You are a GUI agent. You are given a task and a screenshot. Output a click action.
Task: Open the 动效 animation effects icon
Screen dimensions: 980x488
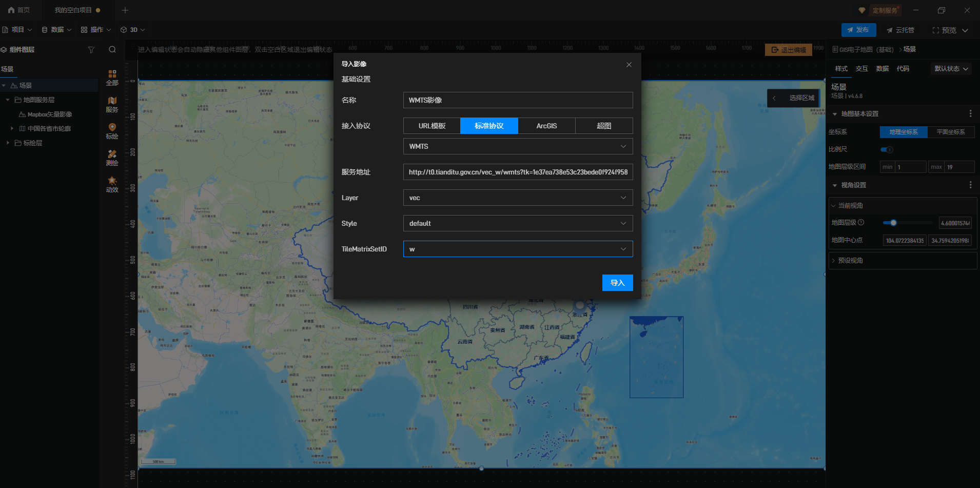(112, 184)
